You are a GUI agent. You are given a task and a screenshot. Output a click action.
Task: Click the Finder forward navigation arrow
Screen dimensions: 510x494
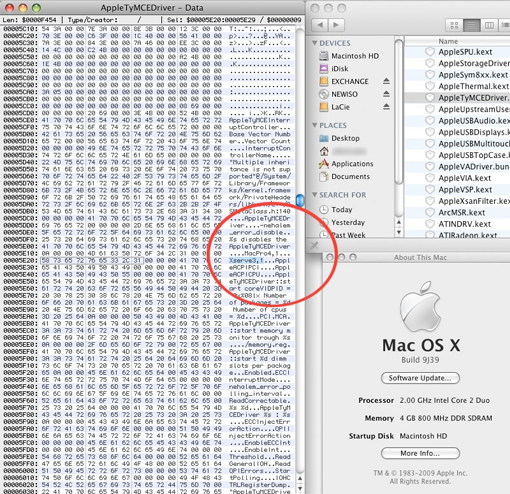pyautogui.click(x=336, y=25)
